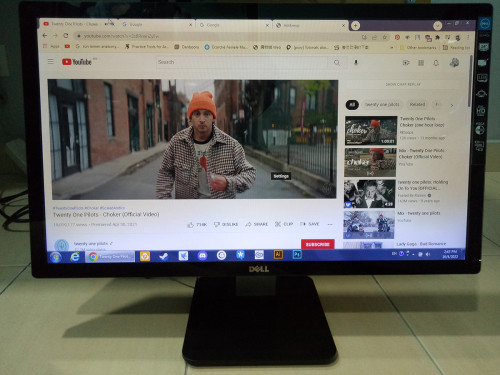500x375 pixels.
Task: Click the search magnifier button
Action: tap(337, 62)
